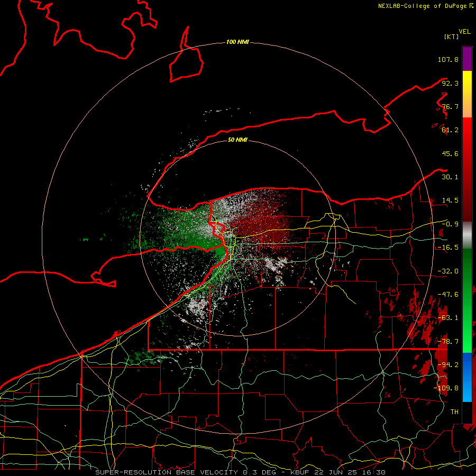Image resolution: width=476 pixels, height=476 pixels.
Task: Click the 92.3 velocity scale value
Action: 450,83
